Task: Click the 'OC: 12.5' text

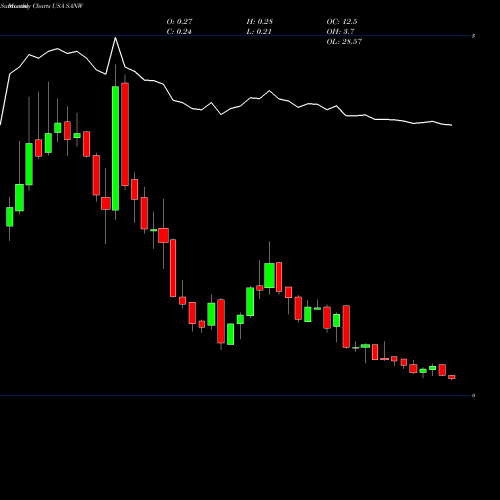Action: pyautogui.click(x=342, y=22)
